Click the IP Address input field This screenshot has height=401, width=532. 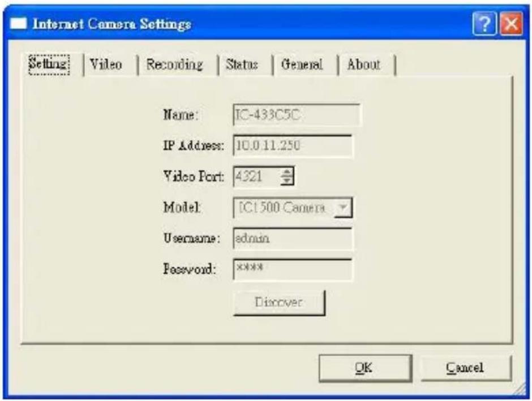point(293,146)
